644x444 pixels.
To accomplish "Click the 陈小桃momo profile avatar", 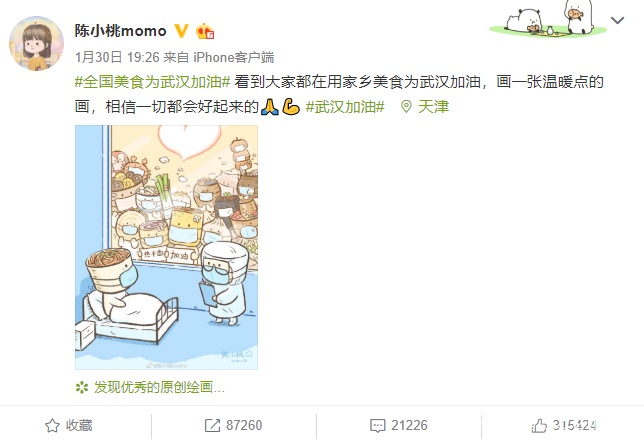I will coord(37,44).
